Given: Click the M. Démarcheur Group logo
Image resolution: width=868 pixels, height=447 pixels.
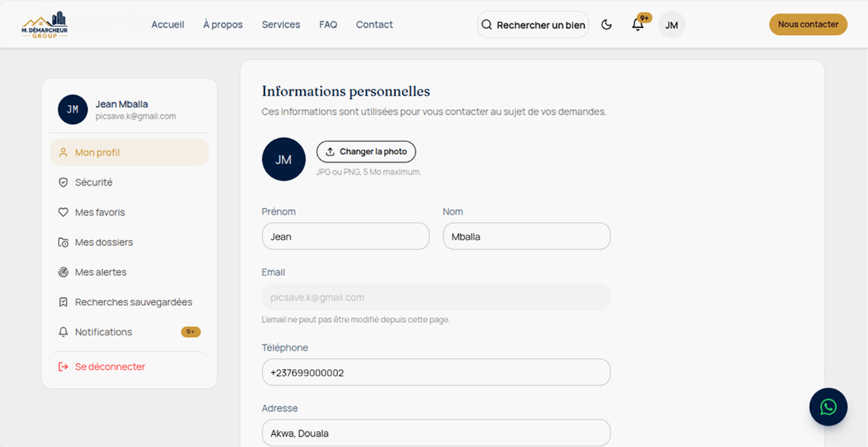Looking at the screenshot, I should 45,24.
